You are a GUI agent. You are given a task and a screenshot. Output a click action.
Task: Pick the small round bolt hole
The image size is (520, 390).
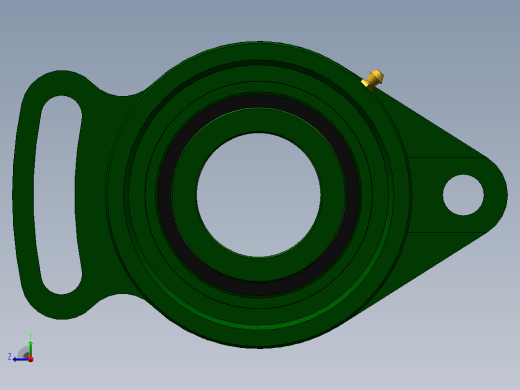[463, 195]
